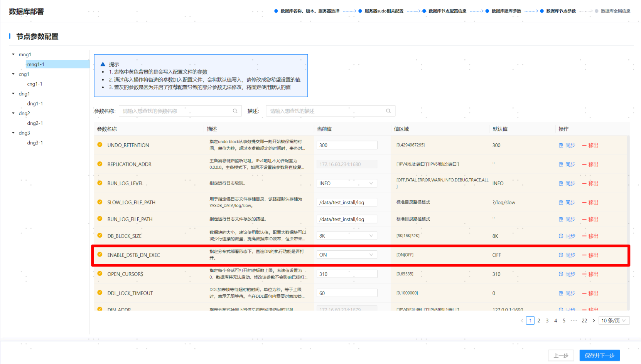Open the 10 条/页 page size selector
Viewport: 641px width, 364px height.
(x=614, y=320)
